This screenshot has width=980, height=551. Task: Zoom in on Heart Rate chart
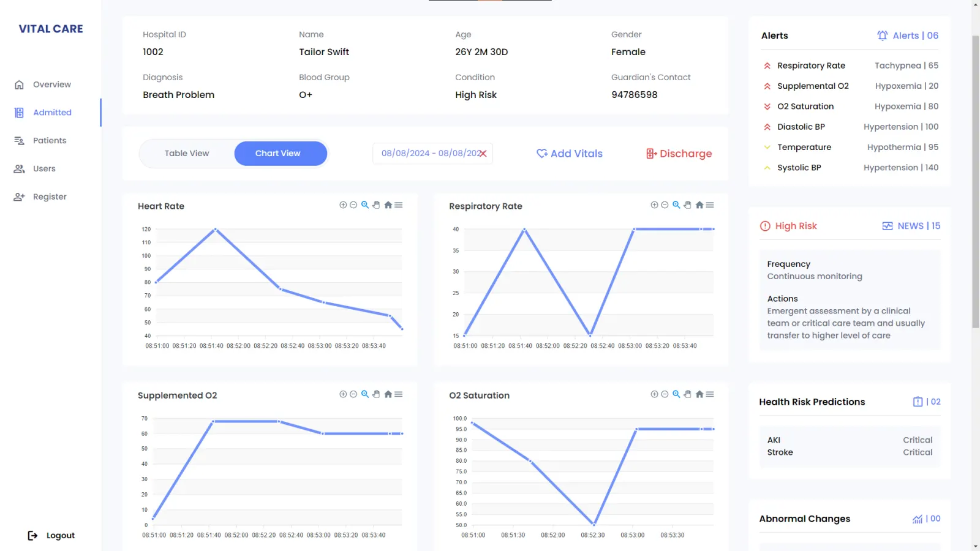343,205
